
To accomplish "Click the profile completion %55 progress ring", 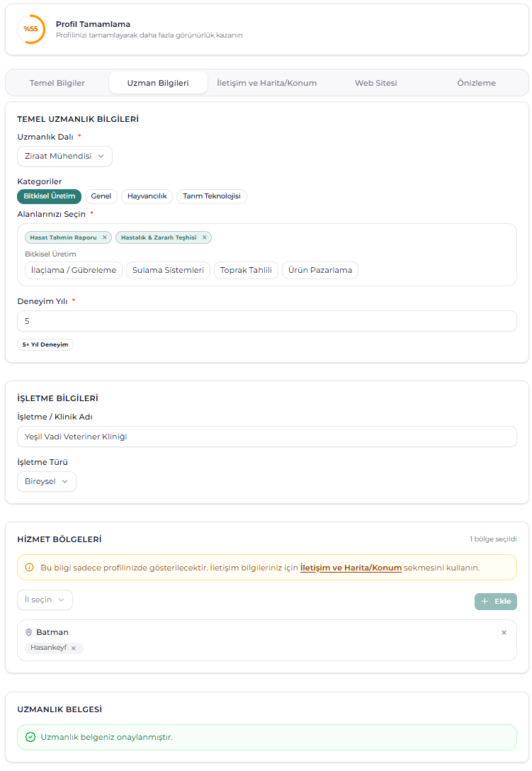I will [30, 29].
